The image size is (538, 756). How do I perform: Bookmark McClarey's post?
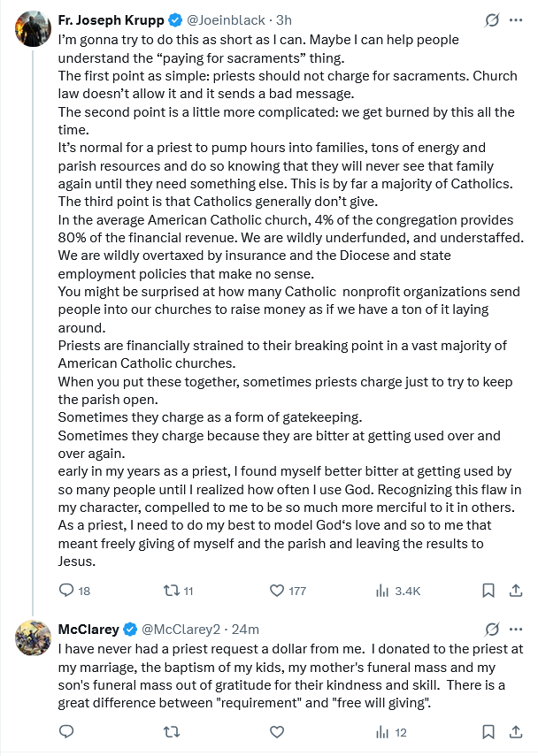(488, 731)
